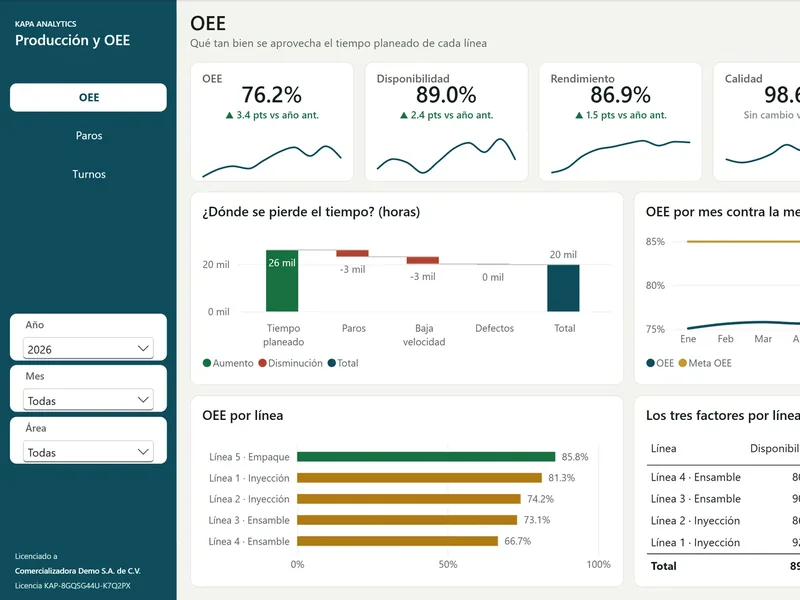Click the Feb month axis label
Image resolution: width=800 pixels, height=600 pixels.
click(x=725, y=339)
